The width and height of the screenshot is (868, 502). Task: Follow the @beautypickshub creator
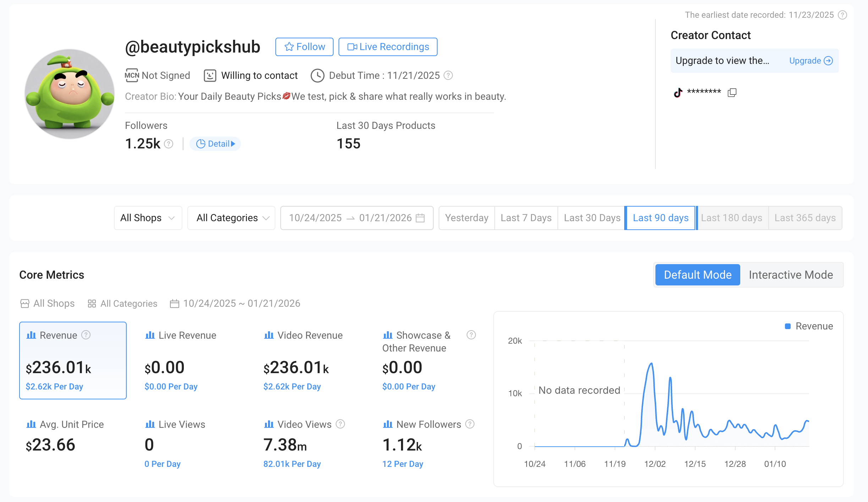(304, 47)
